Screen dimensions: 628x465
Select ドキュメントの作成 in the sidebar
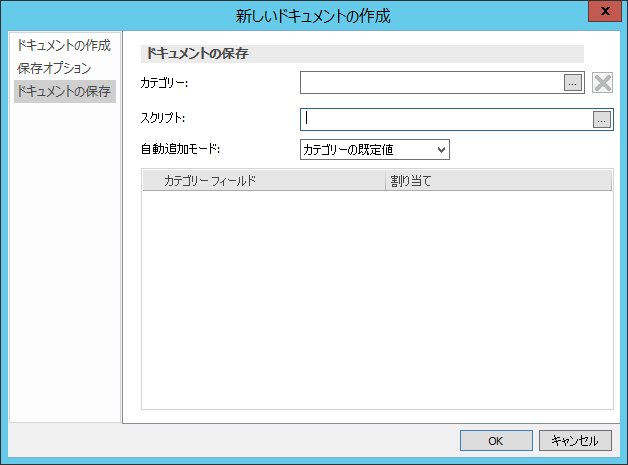pyautogui.click(x=64, y=45)
